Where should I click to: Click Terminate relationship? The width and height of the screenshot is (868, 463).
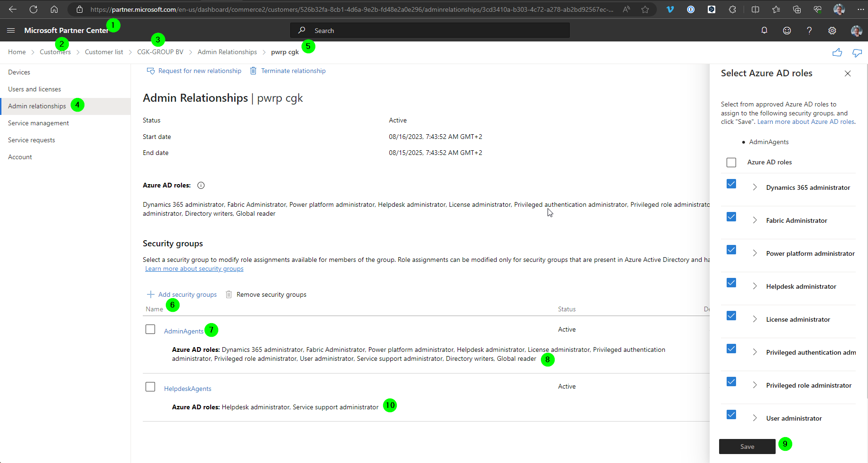point(287,71)
